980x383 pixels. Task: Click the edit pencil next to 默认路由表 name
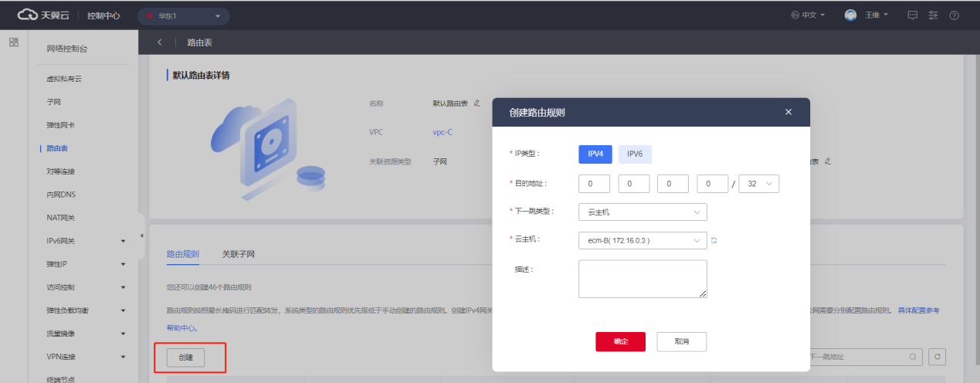click(x=476, y=103)
